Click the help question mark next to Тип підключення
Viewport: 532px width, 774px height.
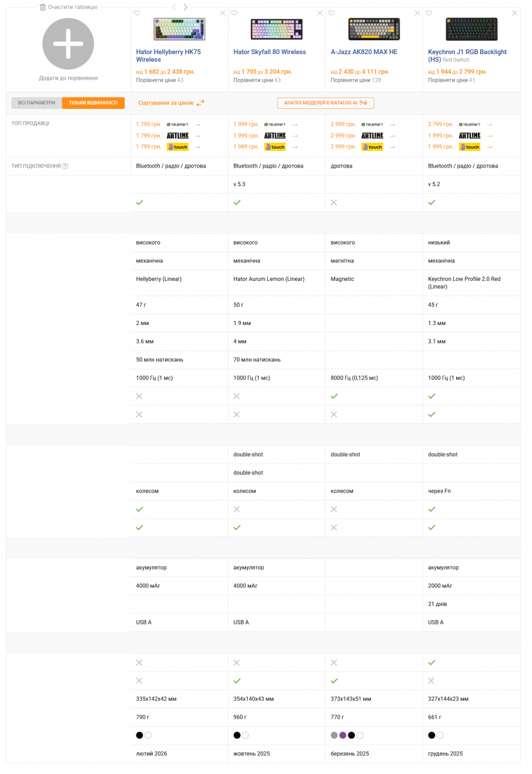[65, 166]
